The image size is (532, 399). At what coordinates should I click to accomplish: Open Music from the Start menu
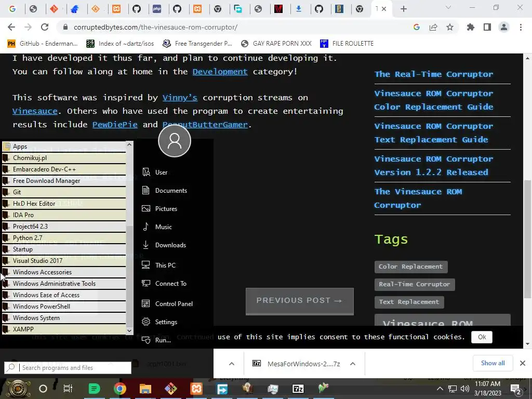[x=157, y=227]
